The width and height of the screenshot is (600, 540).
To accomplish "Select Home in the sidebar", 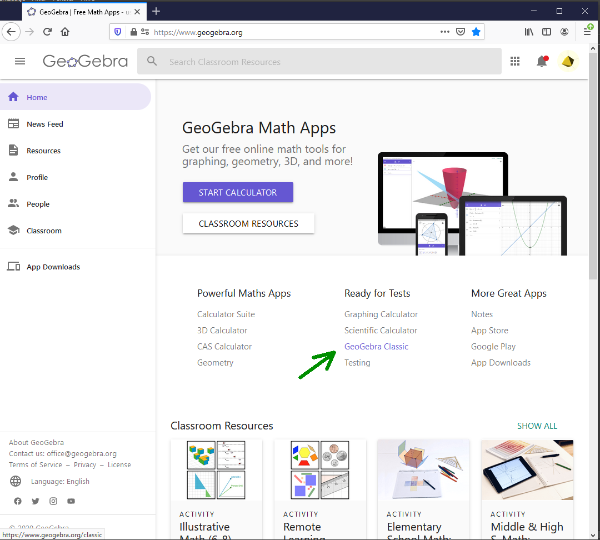I will click(x=75, y=97).
